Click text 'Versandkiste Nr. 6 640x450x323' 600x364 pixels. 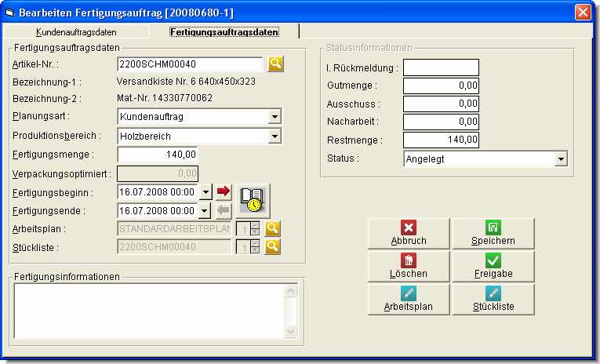point(186,82)
